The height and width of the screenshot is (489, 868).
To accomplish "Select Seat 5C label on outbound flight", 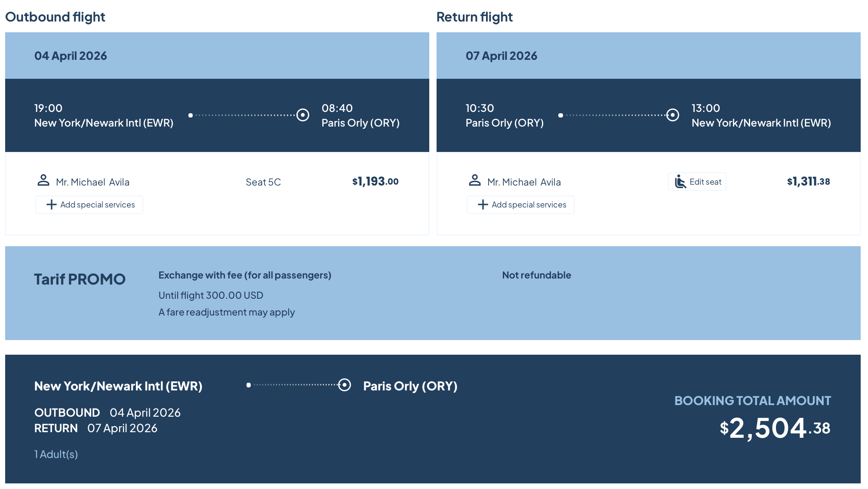I will click(263, 182).
